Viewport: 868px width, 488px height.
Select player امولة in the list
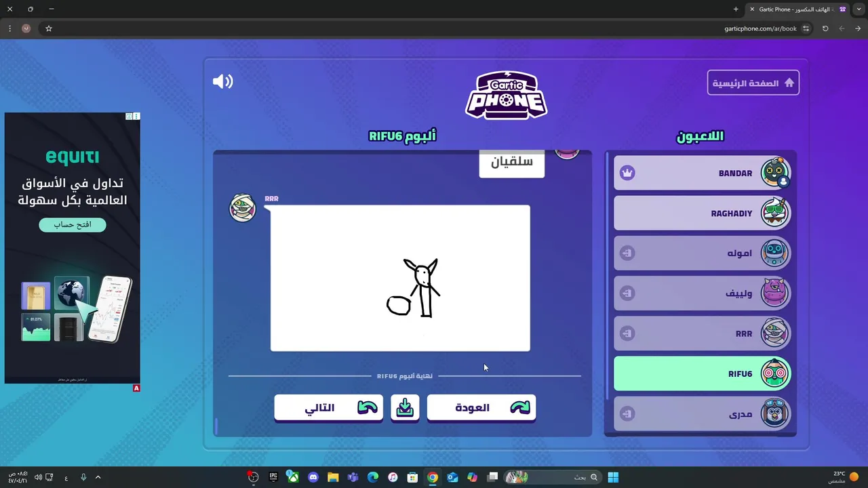click(x=702, y=253)
